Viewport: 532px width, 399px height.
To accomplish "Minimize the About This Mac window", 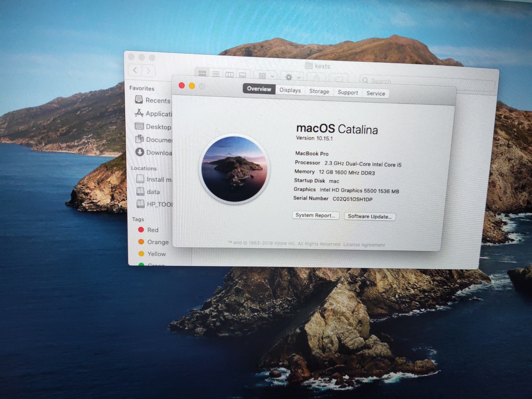I will pos(192,86).
